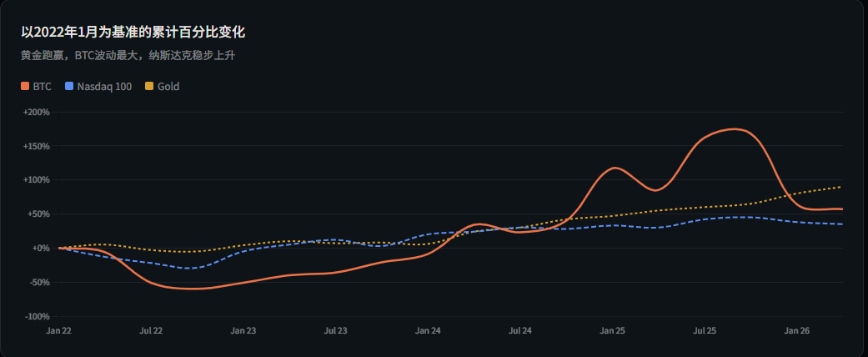Select the -100% y-axis label
868x357 pixels.
coord(37,317)
